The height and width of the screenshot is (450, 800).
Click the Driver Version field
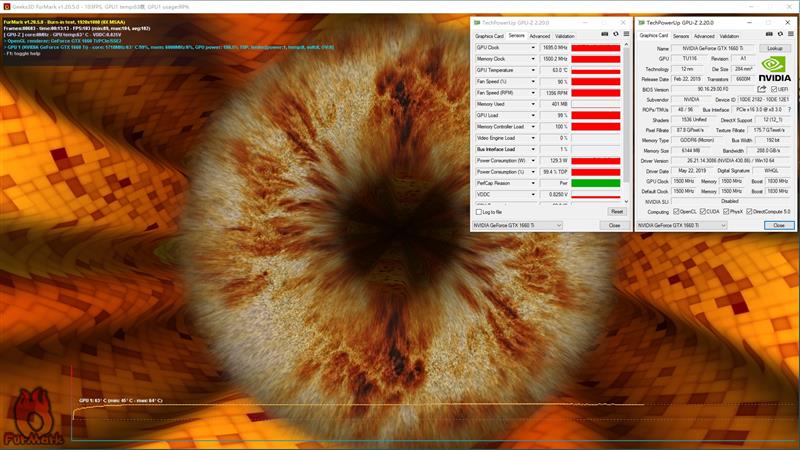731,161
